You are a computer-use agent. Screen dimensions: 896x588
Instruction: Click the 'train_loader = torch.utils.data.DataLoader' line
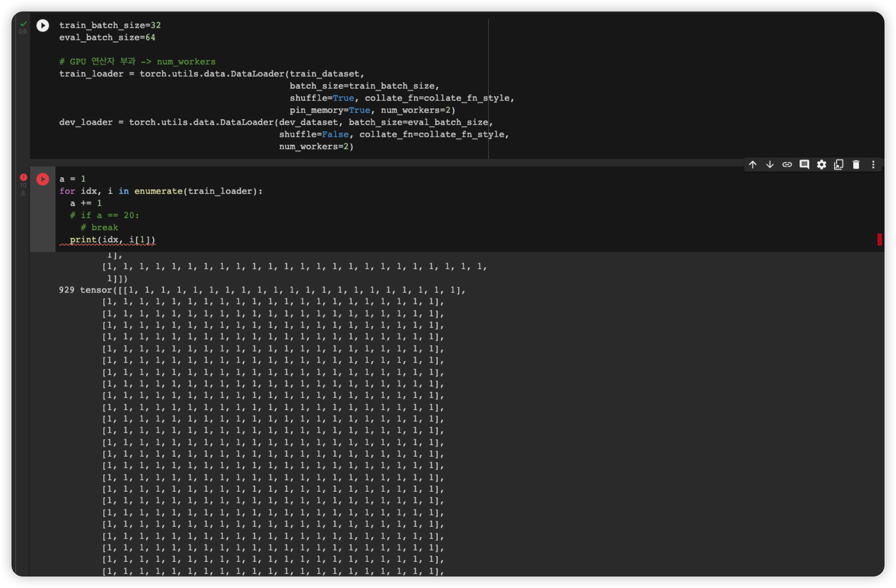[212, 74]
